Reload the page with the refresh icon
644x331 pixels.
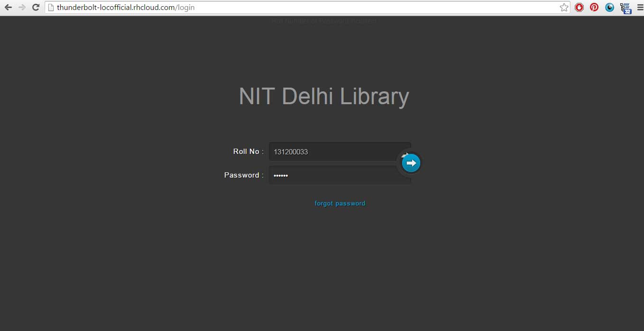pyautogui.click(x=36, y=8)
